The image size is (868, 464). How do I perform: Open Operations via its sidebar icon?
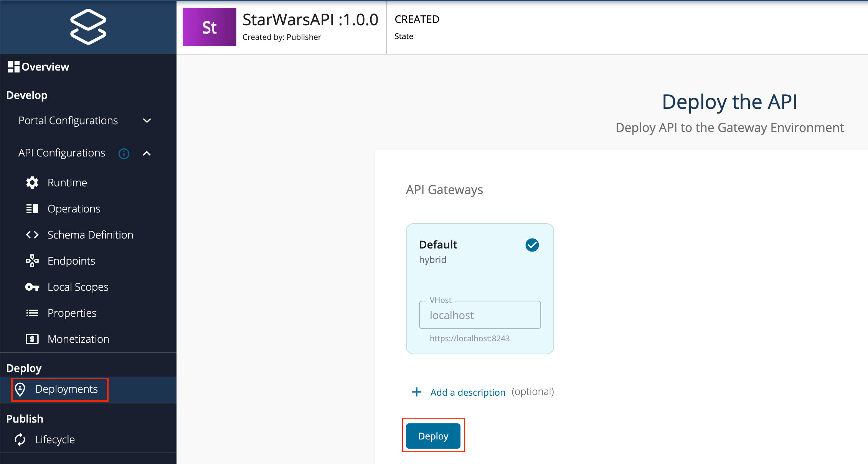[x=32, y=209]
